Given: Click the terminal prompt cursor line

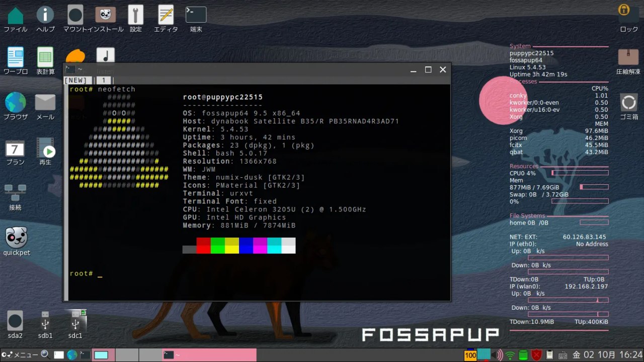Looking at the screenshot, I should pos(86,274).
